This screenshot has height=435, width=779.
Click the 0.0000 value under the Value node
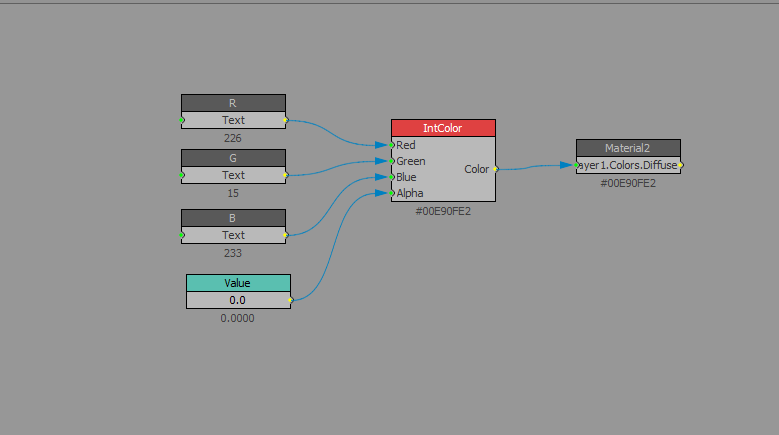click(237, 318)
